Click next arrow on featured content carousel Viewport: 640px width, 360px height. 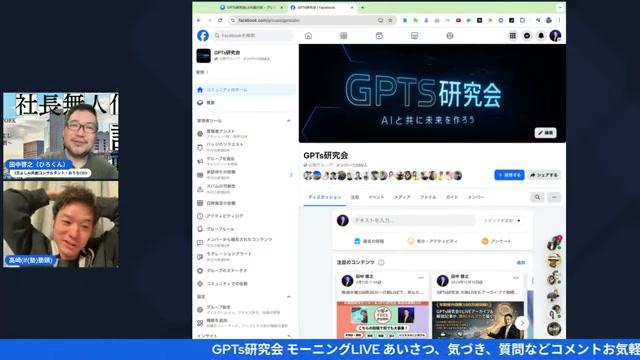click(x=522, y=323)
